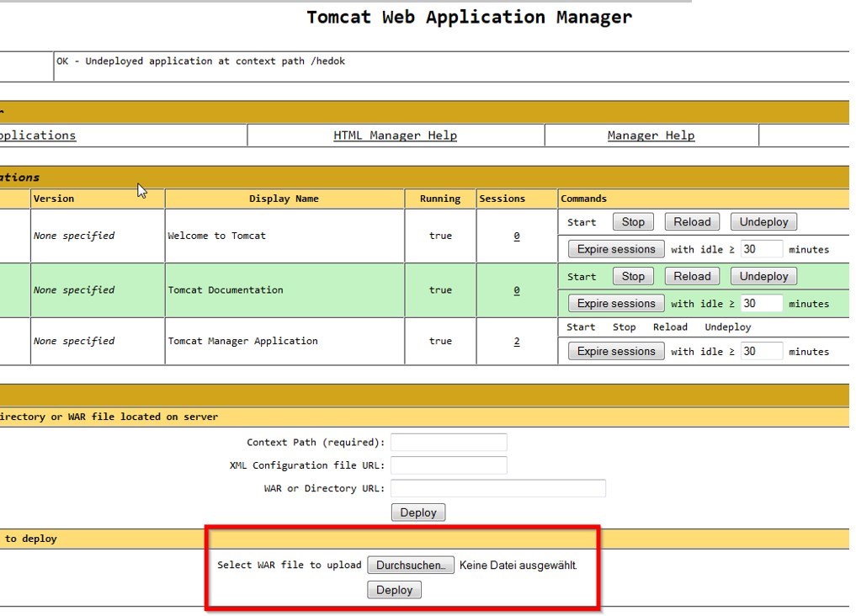Viewport: 856px width, 616px height.
Task: Click disabled Undeploy text for Tomcat Manager Application
Action: 728,327
